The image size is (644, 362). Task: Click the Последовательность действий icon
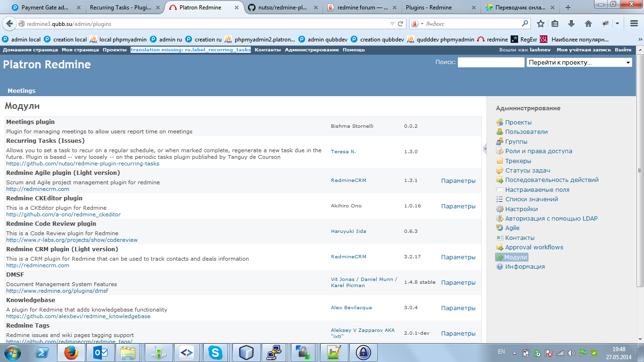click(500, 180)
